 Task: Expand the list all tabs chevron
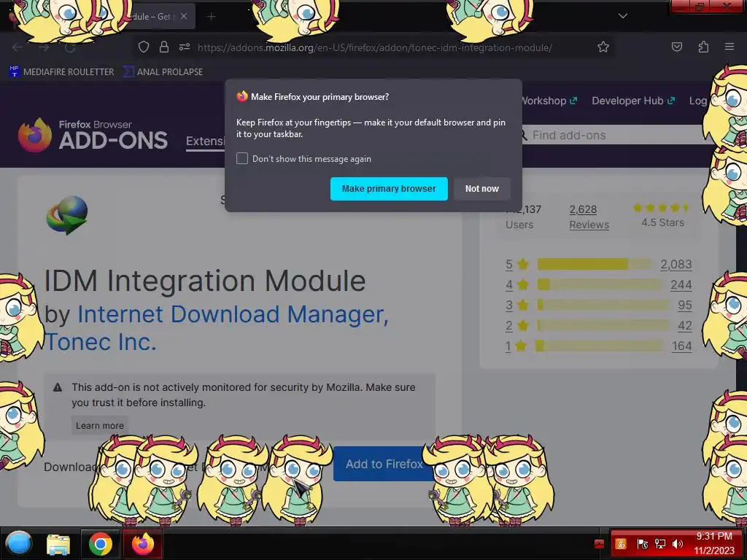tap(623, 16)
